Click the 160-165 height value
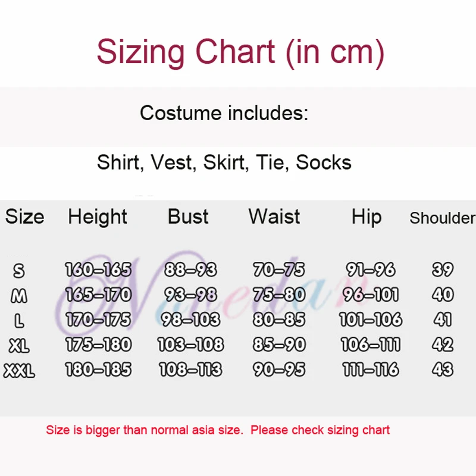The width and height of the screenshot is (476, 476). click(98, 270)
